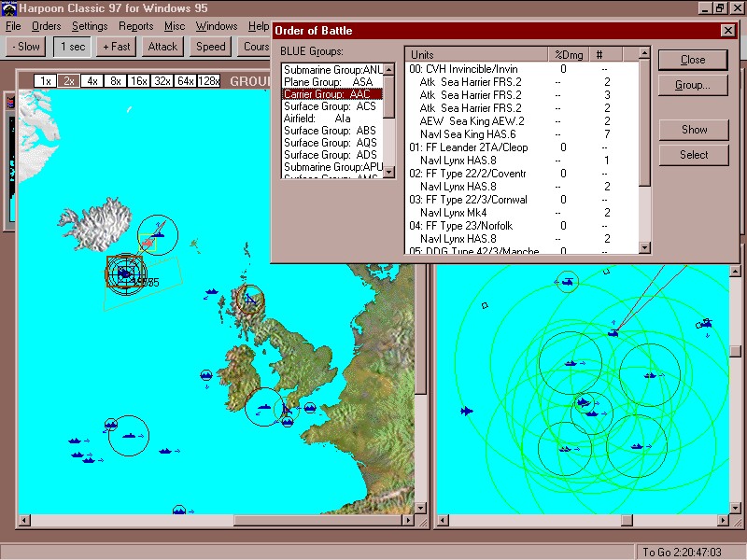747x560 pixels.
Task: Select the "AEW Sea King AEW.2" row
Action: (x=522, y=121)
